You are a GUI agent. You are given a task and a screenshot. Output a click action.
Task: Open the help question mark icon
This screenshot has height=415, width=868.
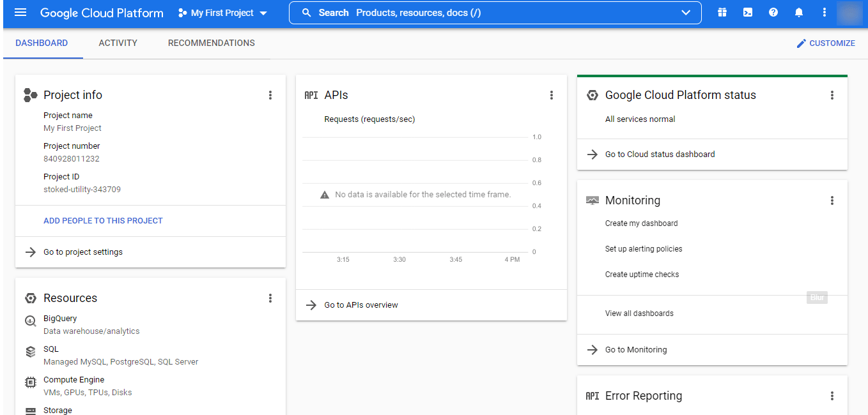tap(773, 13)
